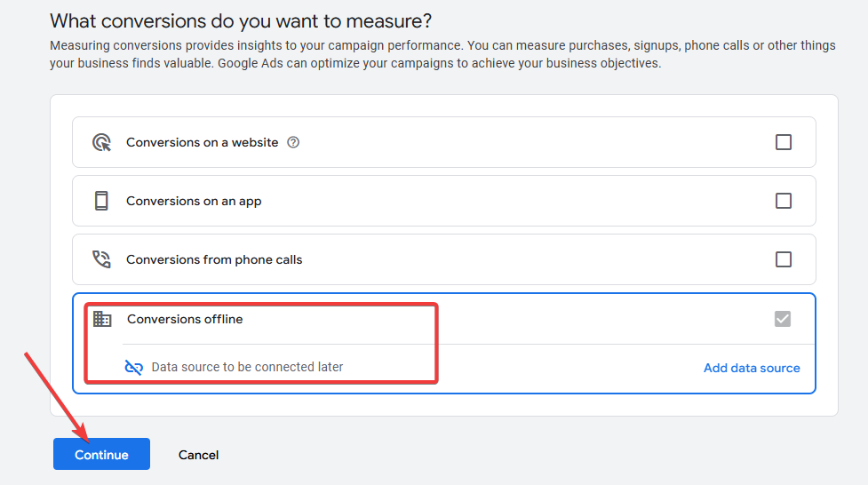Click the Add data source link
Image resolution: width=868 pixels, height=485 pixels.
click(752, 368)
